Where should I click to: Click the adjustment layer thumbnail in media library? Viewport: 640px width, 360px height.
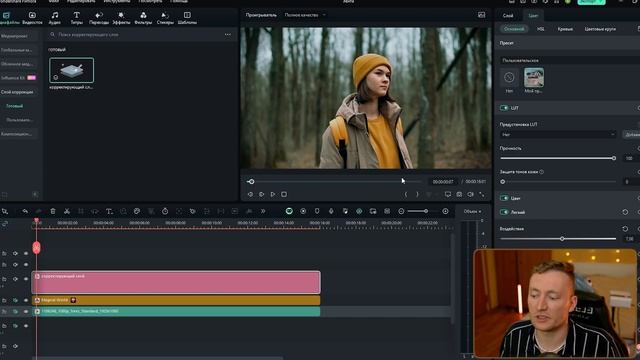[x=71, y=70]
